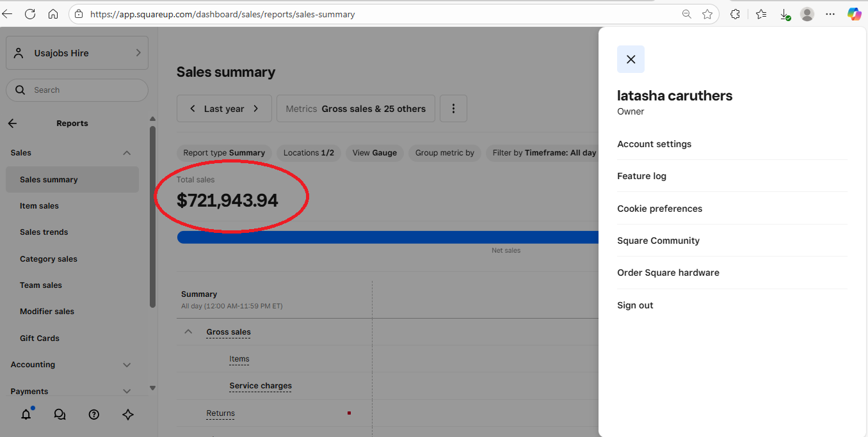Open the Metrics Gross sales dropdown

pos(356,109)
